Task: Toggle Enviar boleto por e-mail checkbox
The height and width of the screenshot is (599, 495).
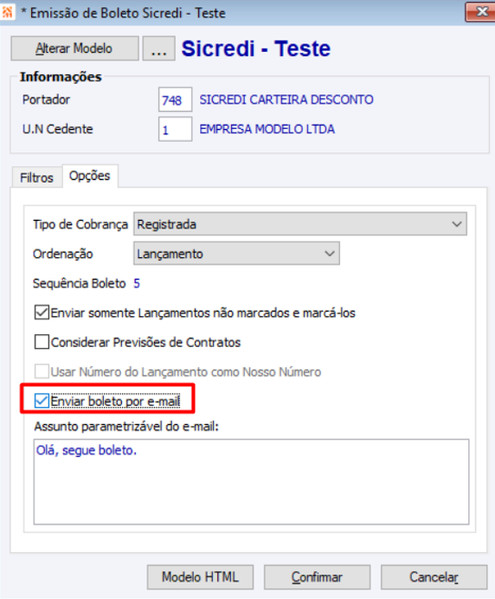Action: click(x=42, y=401)
